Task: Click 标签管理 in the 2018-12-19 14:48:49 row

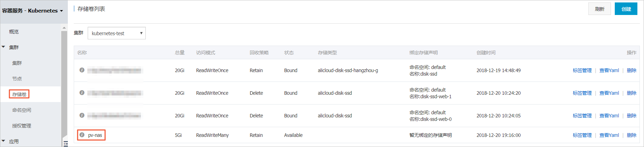Action: coord(582,70)
